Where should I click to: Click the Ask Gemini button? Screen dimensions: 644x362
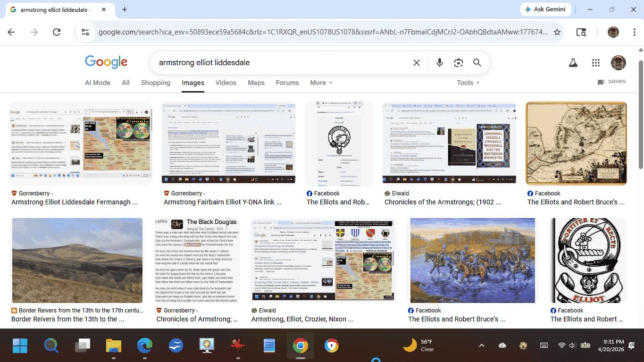546,9
